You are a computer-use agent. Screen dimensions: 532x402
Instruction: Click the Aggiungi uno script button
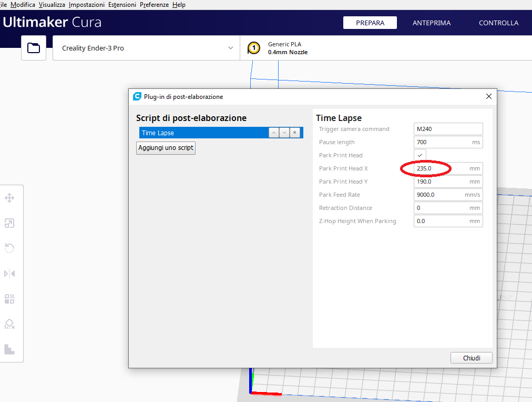166,148
